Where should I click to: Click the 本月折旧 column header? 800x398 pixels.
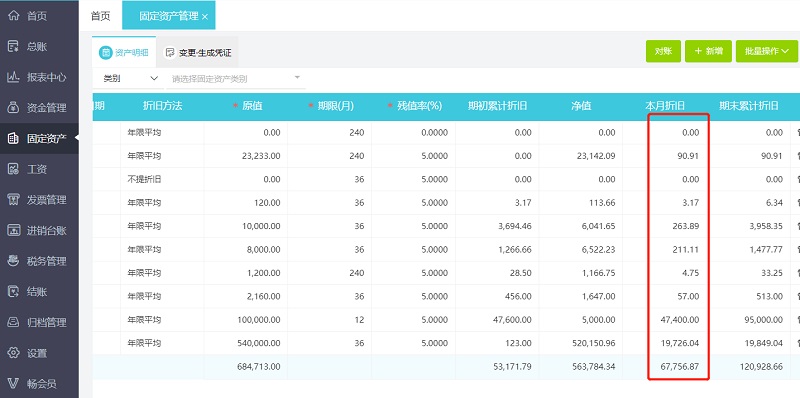[665, 106]
